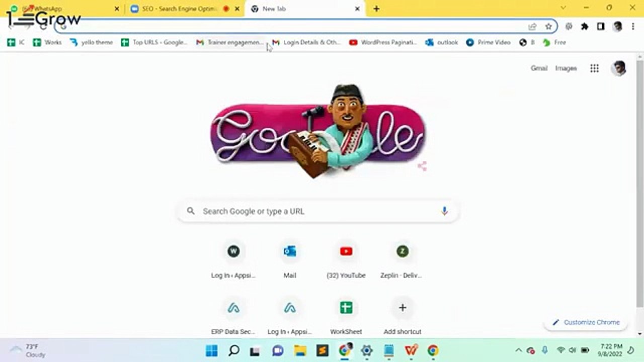Open the Prime Video bookmark
The image size is (644, 362).
tap(488, 42)
